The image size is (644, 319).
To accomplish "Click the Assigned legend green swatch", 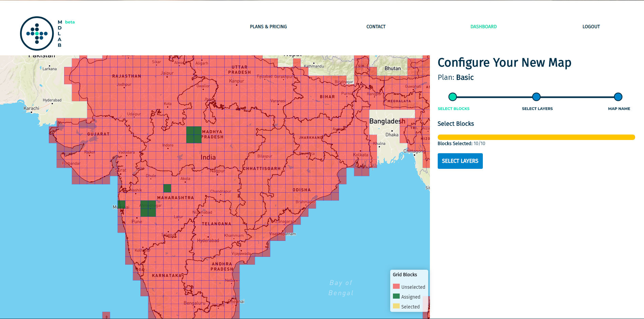I will click(x=396, y=296).
